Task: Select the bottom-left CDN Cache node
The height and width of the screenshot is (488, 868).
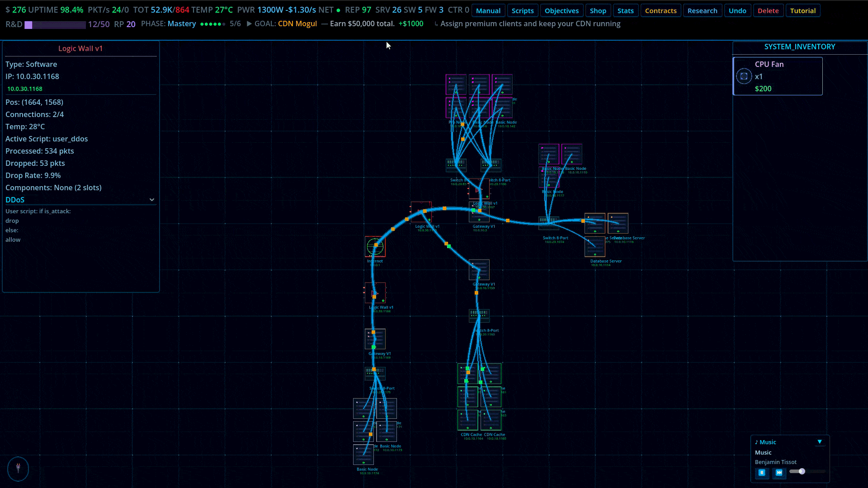Action: click(x=467, y=420)
